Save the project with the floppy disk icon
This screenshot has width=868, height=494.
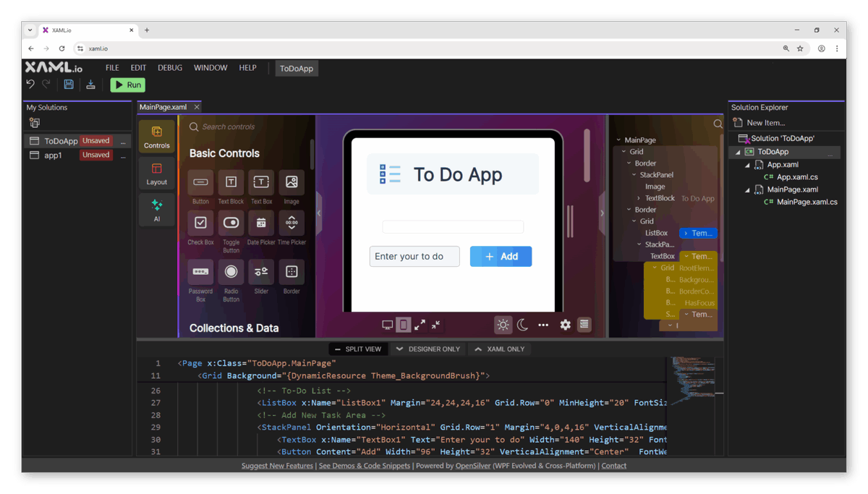(69, 85)
